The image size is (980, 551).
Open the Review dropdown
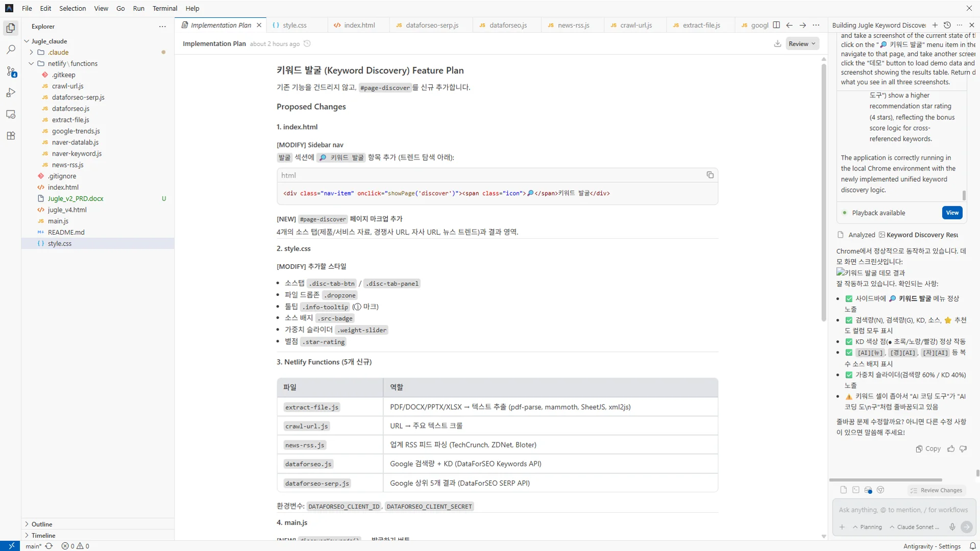(802, 44)
